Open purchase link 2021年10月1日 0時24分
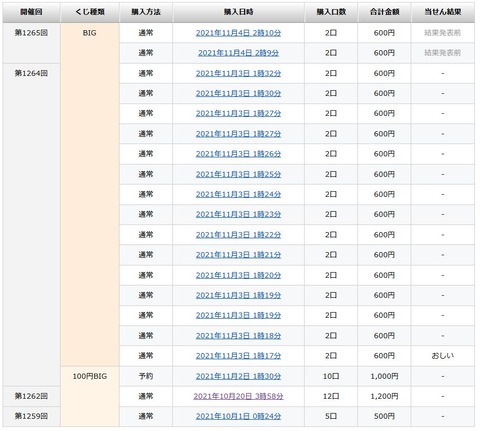The image size is (480, 431). pyautogui.click(x=238, y=416)
